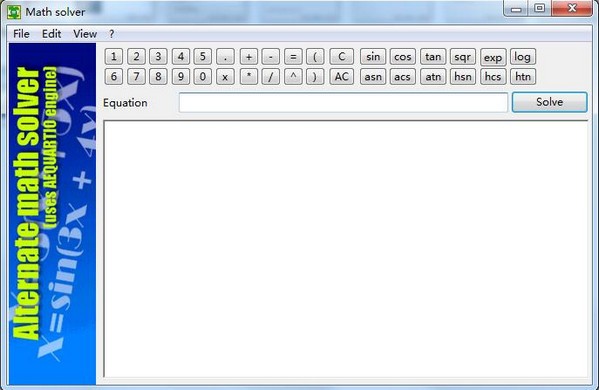Insert an opening parenthesis
Viewport: 599px width, 390px height.
(x=315, y=57)
